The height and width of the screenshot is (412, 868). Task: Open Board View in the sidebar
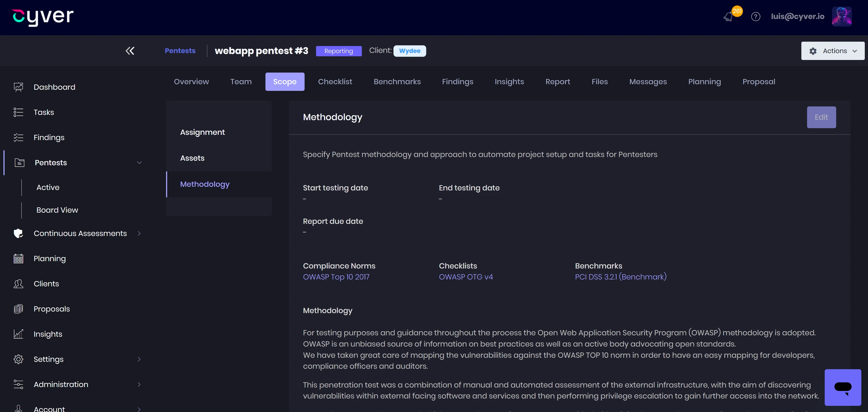click(57, 210)
